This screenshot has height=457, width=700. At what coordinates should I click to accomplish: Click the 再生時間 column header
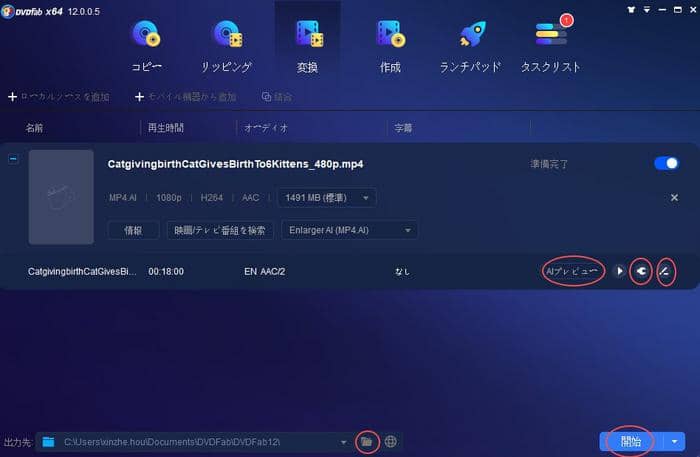pyautogui.click(x=166, y=128)
